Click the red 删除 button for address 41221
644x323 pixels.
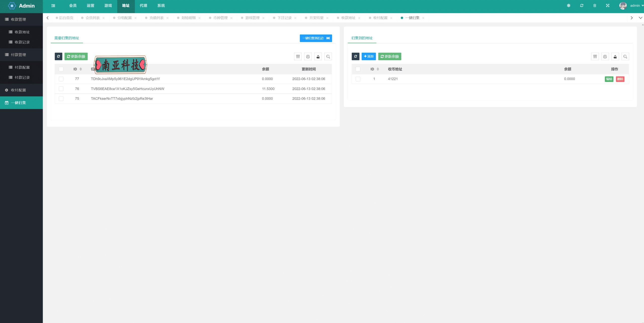tap(620, 79)
